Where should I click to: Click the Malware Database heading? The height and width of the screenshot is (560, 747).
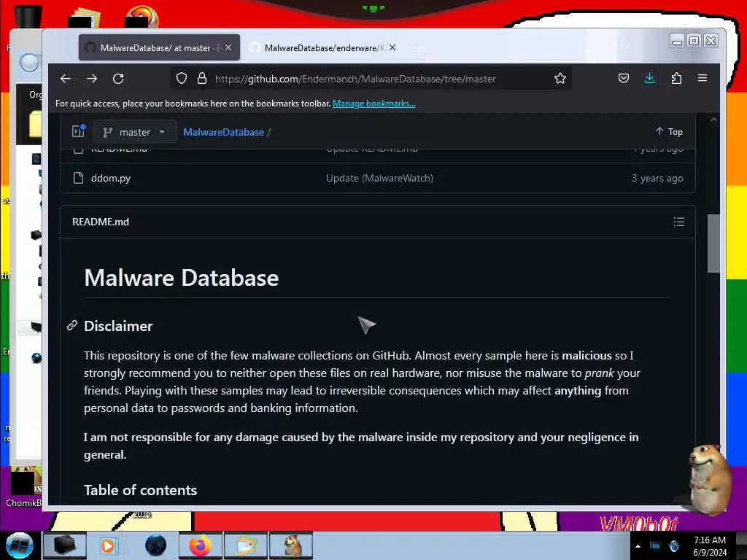(x=182, y=278)
